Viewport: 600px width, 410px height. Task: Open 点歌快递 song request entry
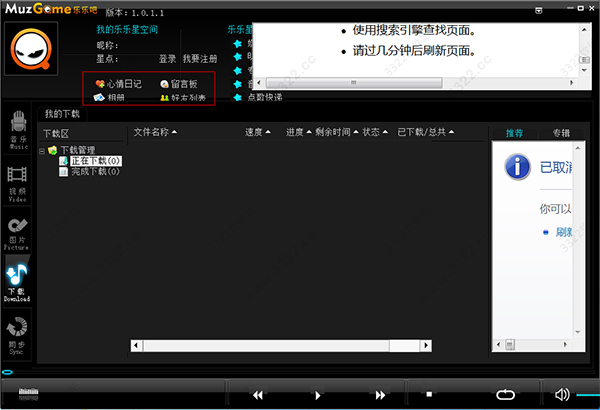258,97
